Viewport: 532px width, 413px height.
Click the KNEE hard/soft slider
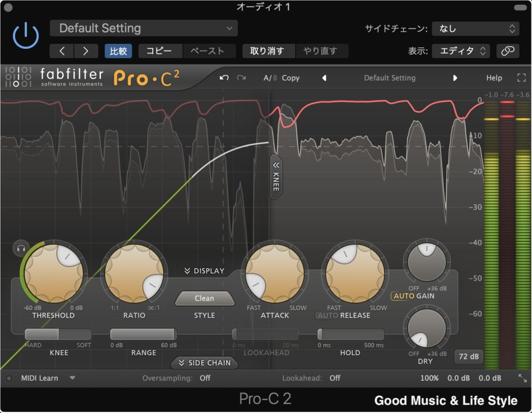58,334
